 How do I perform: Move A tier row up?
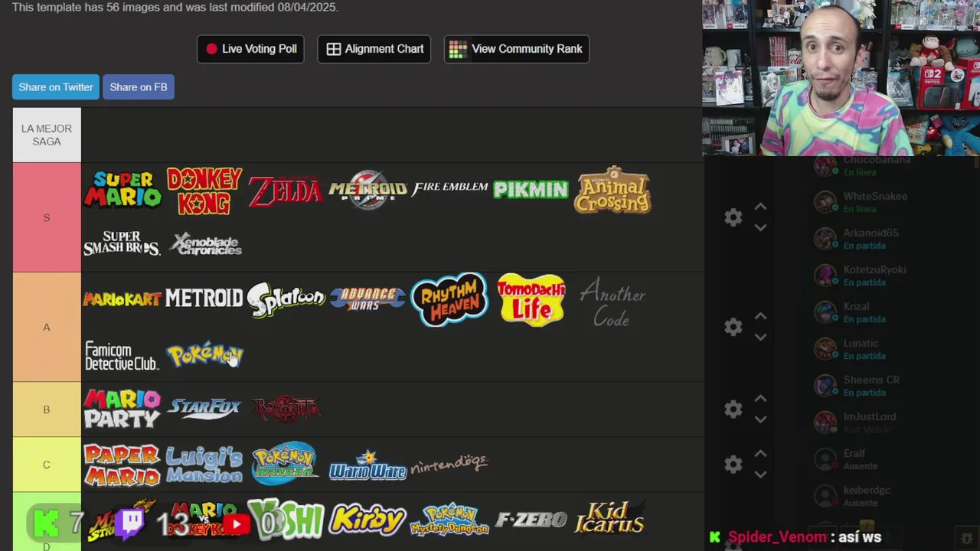760,316
